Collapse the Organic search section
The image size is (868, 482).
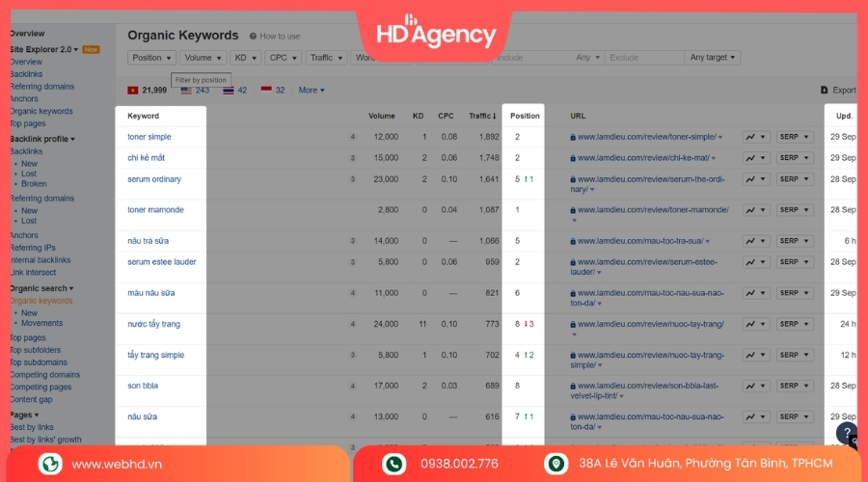coord(41,288)
